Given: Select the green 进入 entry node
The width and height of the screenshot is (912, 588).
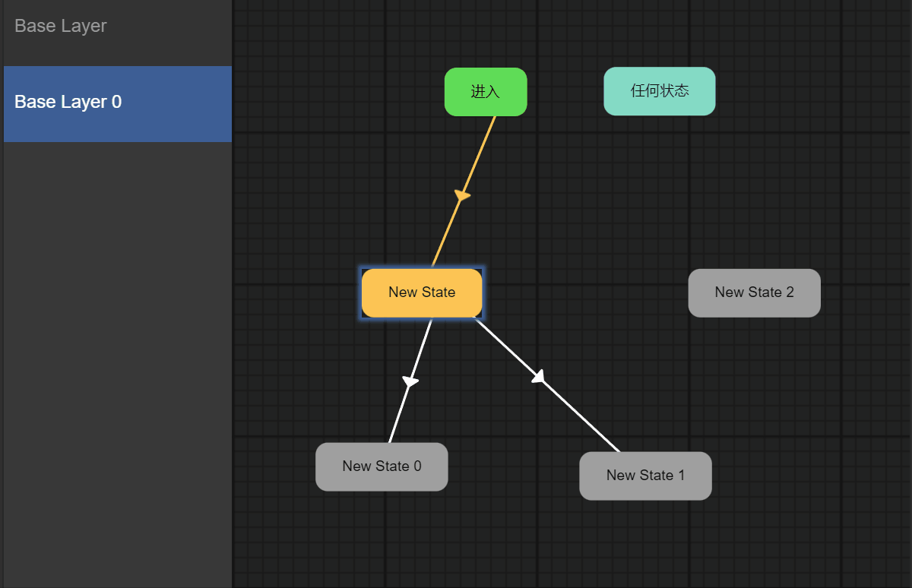Looking at the screenshot, I should (485, 92).
